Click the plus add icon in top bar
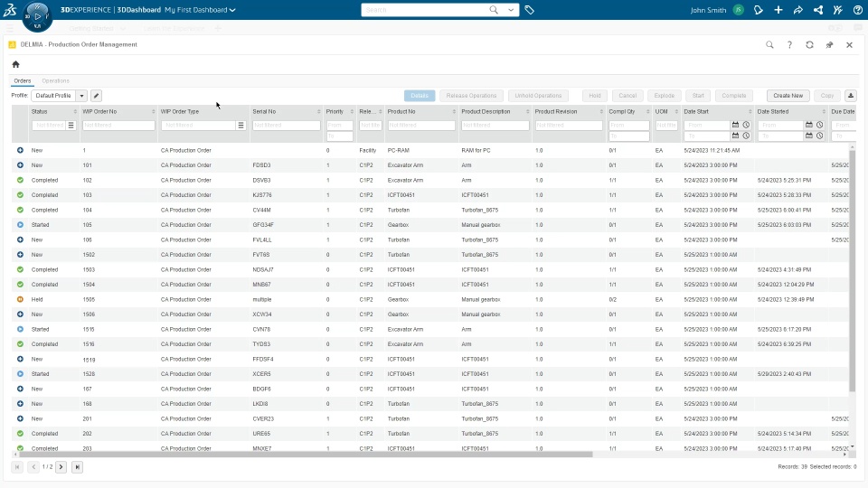Screen dimensions: 868x488 coord(778,10)
